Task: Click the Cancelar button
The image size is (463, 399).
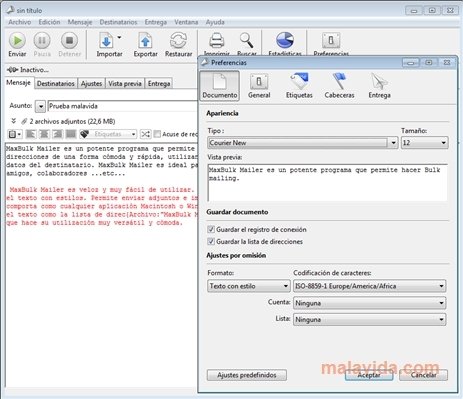Action: point(423,375)
